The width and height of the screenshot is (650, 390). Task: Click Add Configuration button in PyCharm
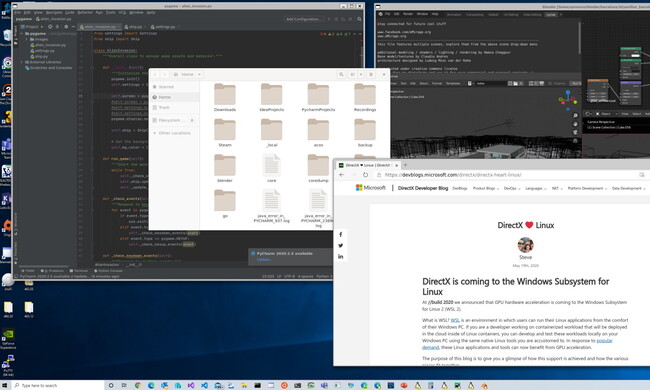coord(303,19)
